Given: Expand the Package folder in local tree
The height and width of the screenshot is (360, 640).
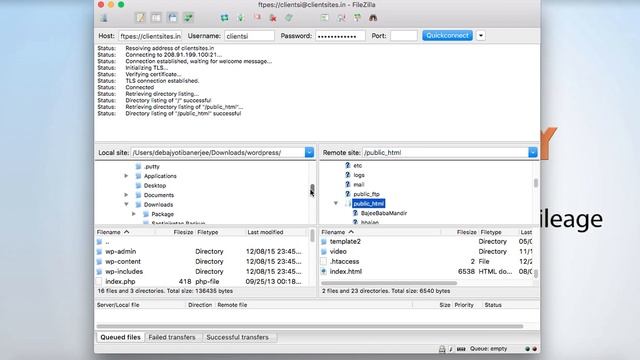Looking at the screenshot, I should [133, 214].
